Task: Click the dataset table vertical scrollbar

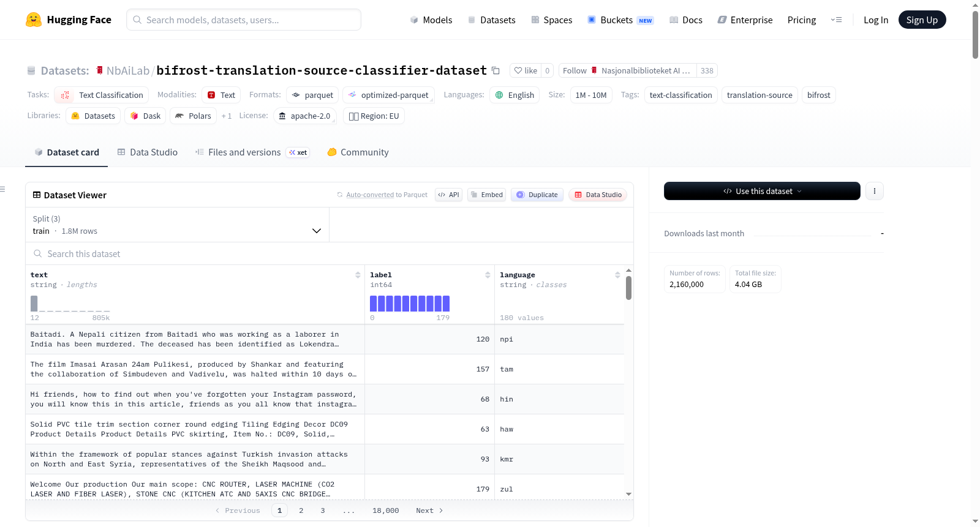Action: (x=628, y=288)
